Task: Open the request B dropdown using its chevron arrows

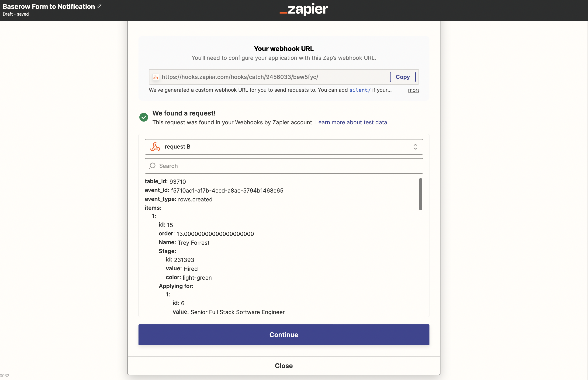Action: (x=415, y=147)
